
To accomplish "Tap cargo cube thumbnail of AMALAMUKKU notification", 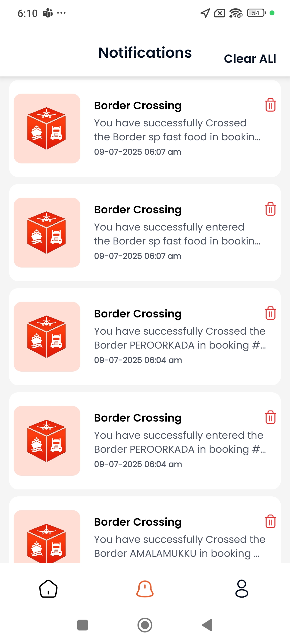I will click(x=47, y=537).
